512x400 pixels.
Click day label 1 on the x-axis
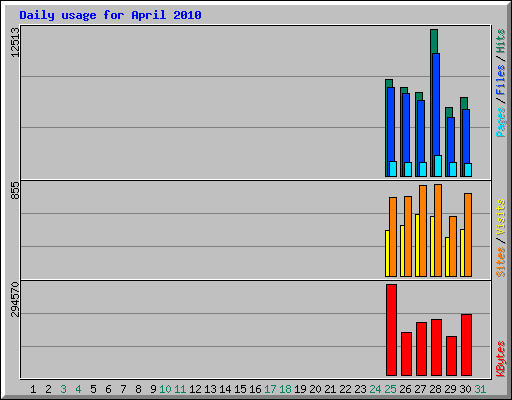(33, 389)
